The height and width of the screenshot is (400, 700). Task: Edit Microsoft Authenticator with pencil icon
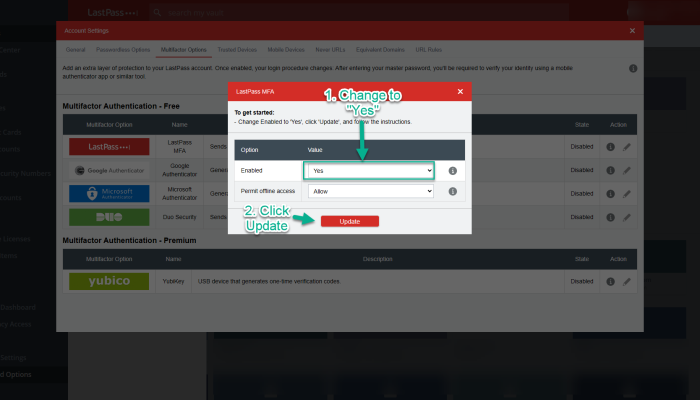coord(627,194)
